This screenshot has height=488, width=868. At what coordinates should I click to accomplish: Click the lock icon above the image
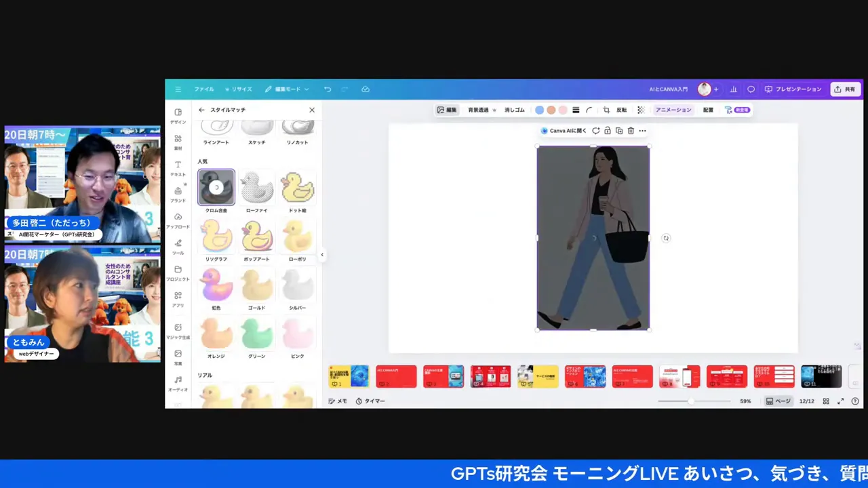click(607, 130)
